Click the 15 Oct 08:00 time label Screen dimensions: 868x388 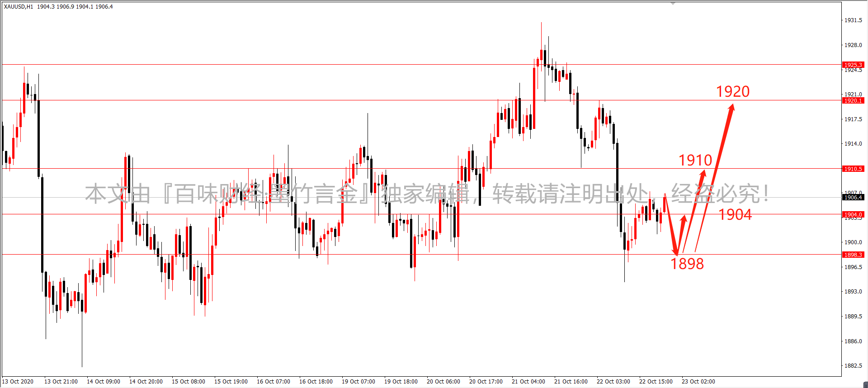pyautogui.click(x=189, y=382)
